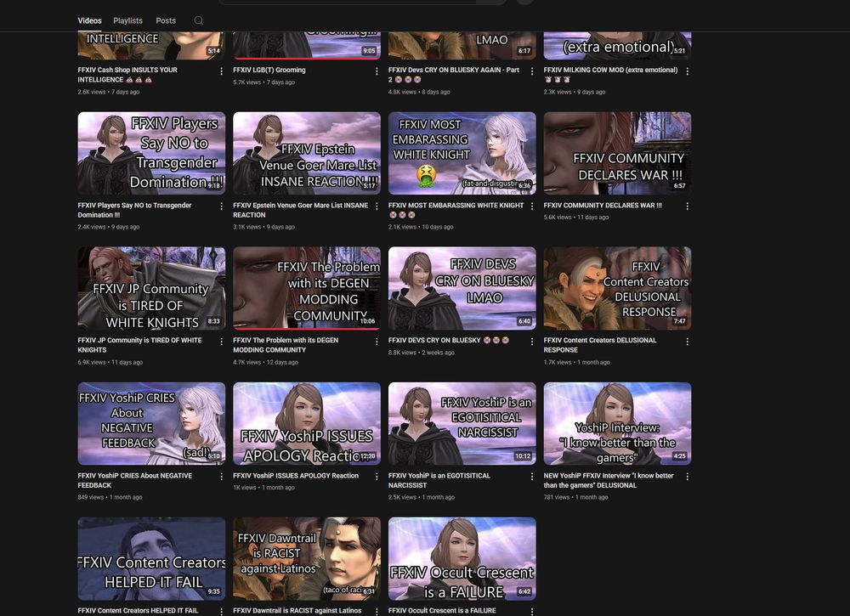Click the '1.7K views • 1 month ago' text

coord(577,363)
